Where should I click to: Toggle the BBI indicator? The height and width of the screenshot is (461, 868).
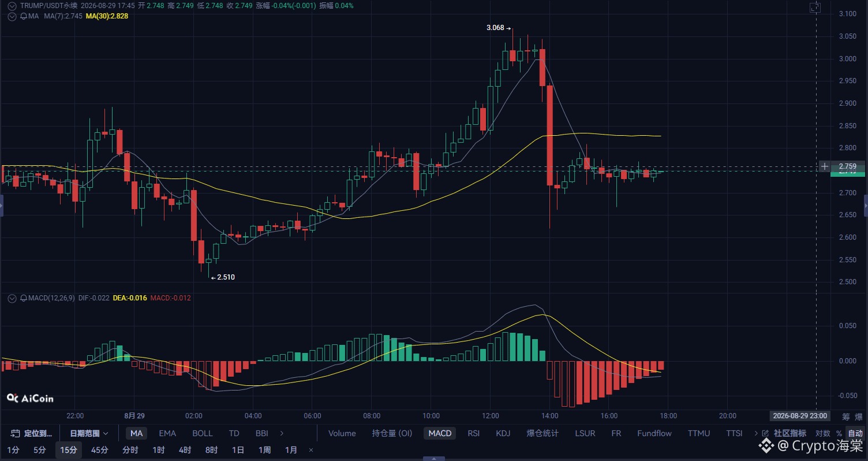[x=261, y=433]
